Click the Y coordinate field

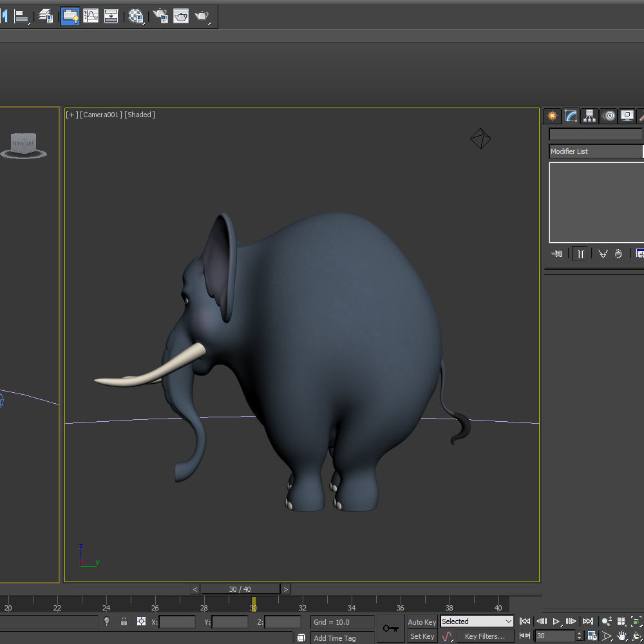pos(230,622)
